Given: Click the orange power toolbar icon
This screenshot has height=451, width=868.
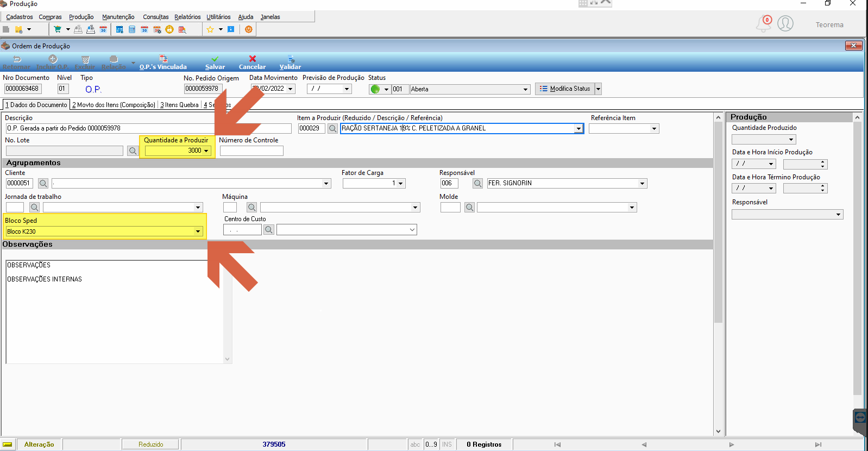Looking at the screenshot, I should point(249,29).
